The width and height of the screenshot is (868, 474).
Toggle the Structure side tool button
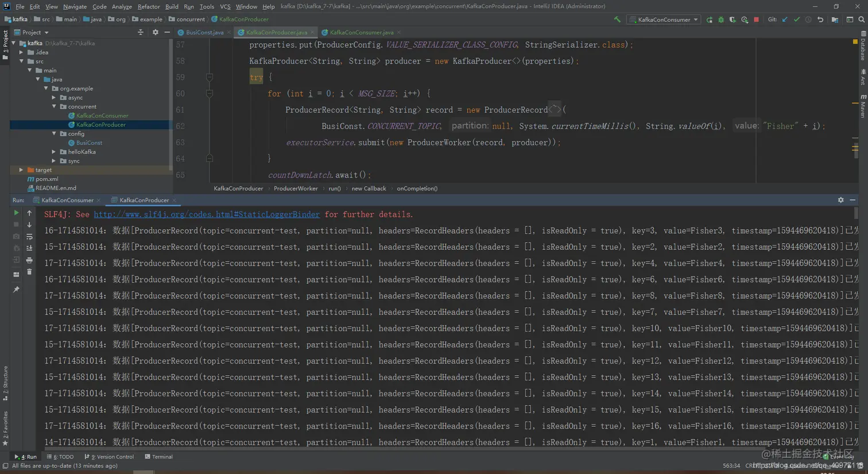(x=5, y=383)
